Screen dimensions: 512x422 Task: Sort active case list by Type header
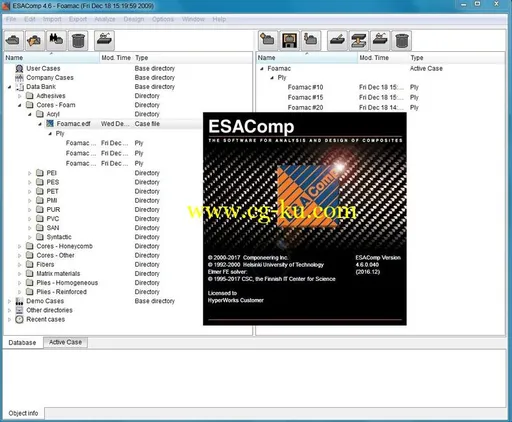457,58
